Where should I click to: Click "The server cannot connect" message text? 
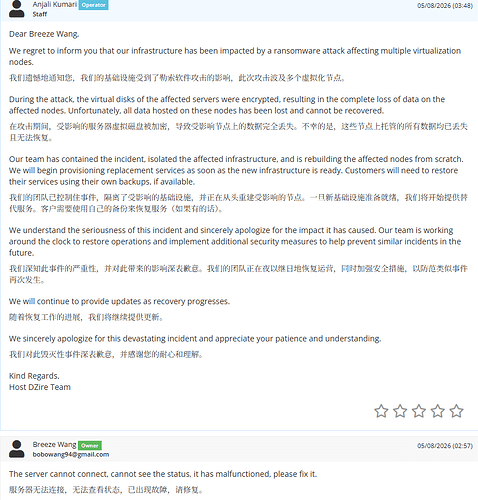point(163,474)
